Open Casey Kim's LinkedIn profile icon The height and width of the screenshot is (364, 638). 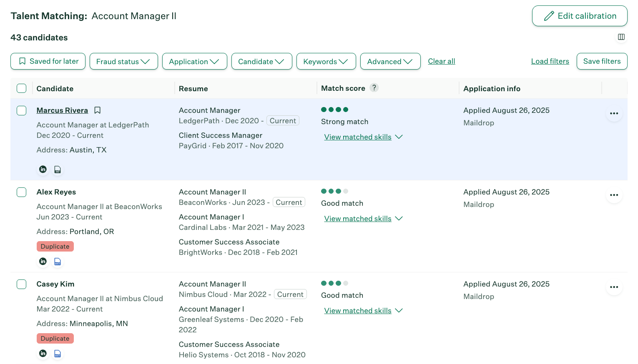click(x=43, y=353)
